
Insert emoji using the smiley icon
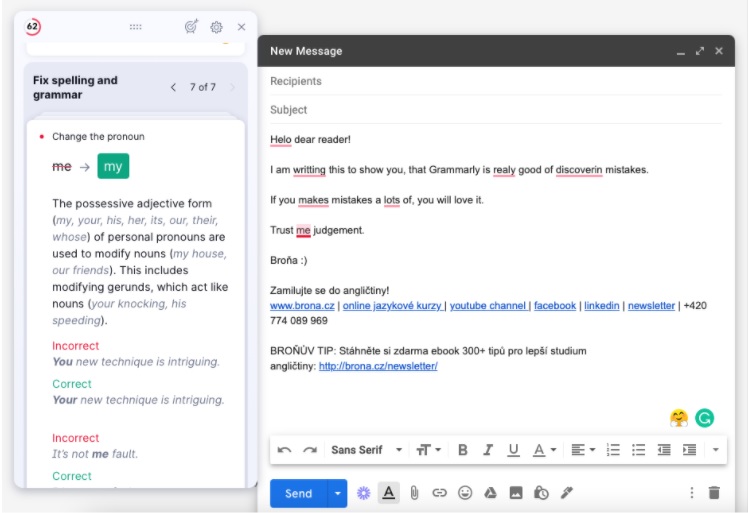(x=465, y=493)
